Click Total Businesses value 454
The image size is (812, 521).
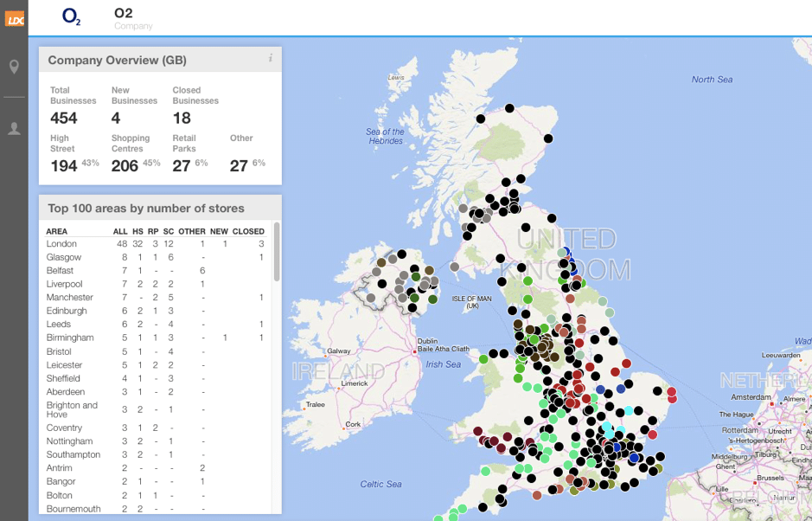pos(64,119)
